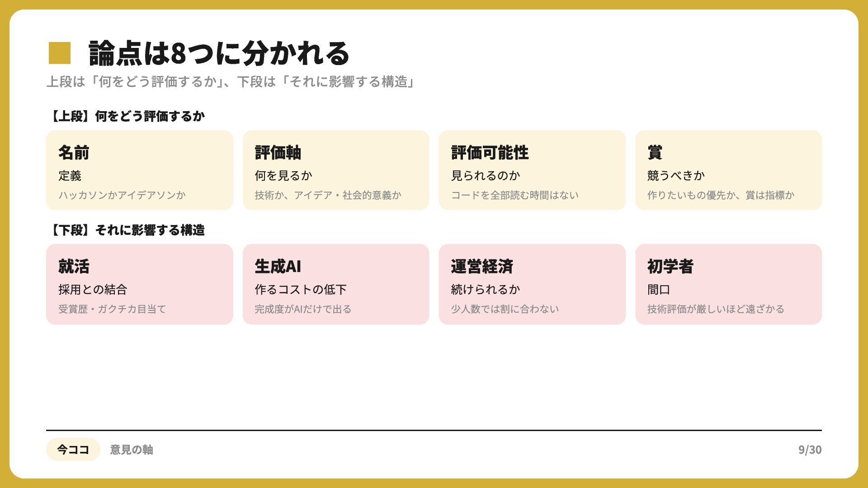The image size is (868, 488).
Task: Open the 生成AI card
Action: tap(336, 284)
